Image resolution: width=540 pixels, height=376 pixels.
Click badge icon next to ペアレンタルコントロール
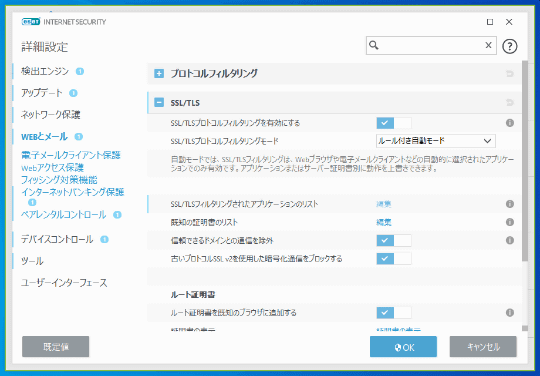click(117, 215)
